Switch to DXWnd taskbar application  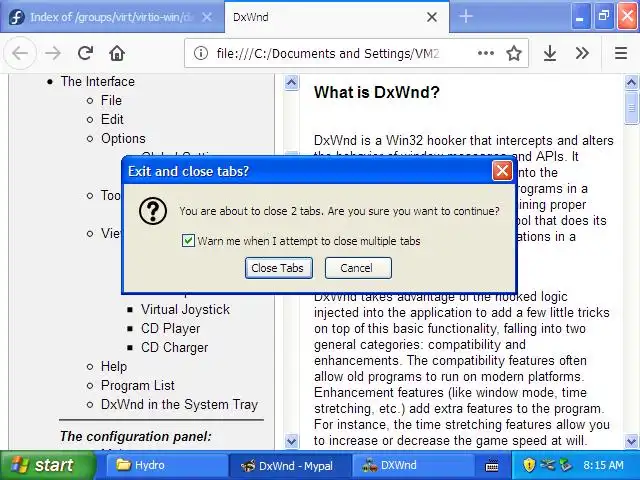[x=413, y=465]
